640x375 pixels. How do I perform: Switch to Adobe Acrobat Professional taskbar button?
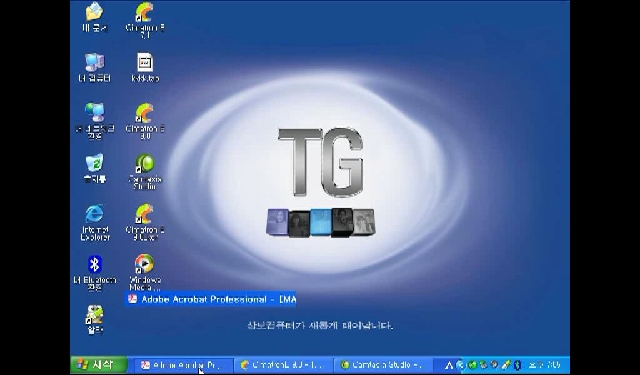point(181,365)
